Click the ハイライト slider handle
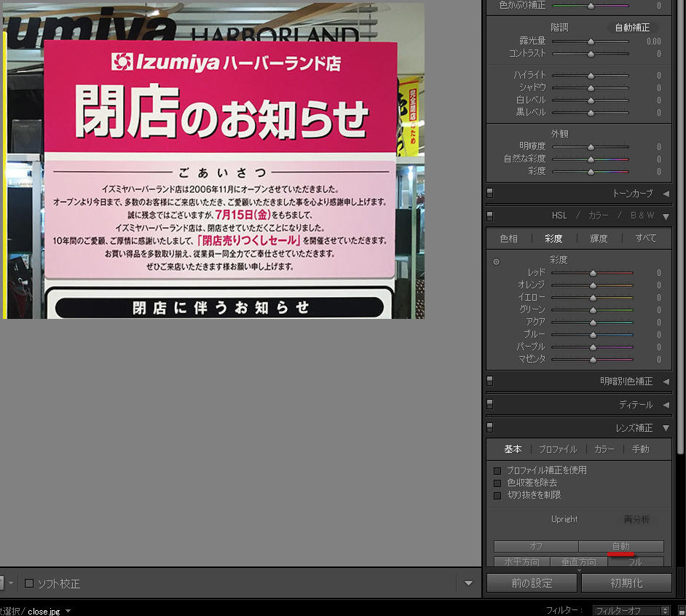 coord(591,76)
